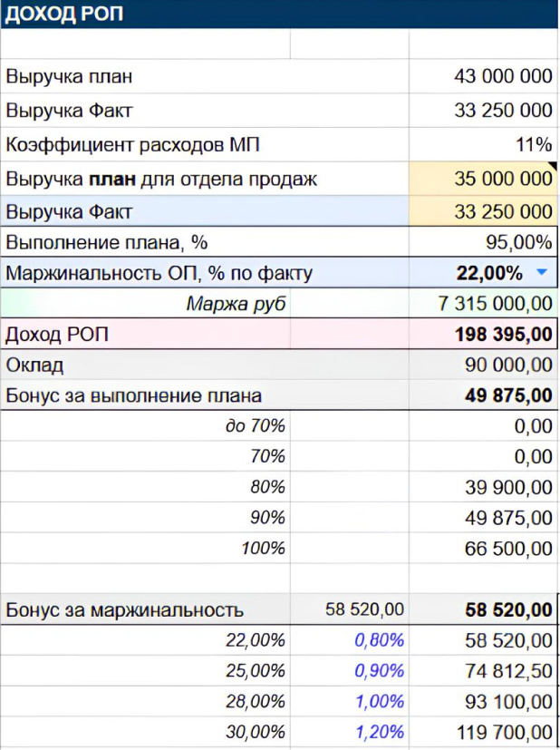Select the blue 0,80% rate cell
Viewport: 560px width, 750px height.
pyautogui.click(x=379, y=640)
